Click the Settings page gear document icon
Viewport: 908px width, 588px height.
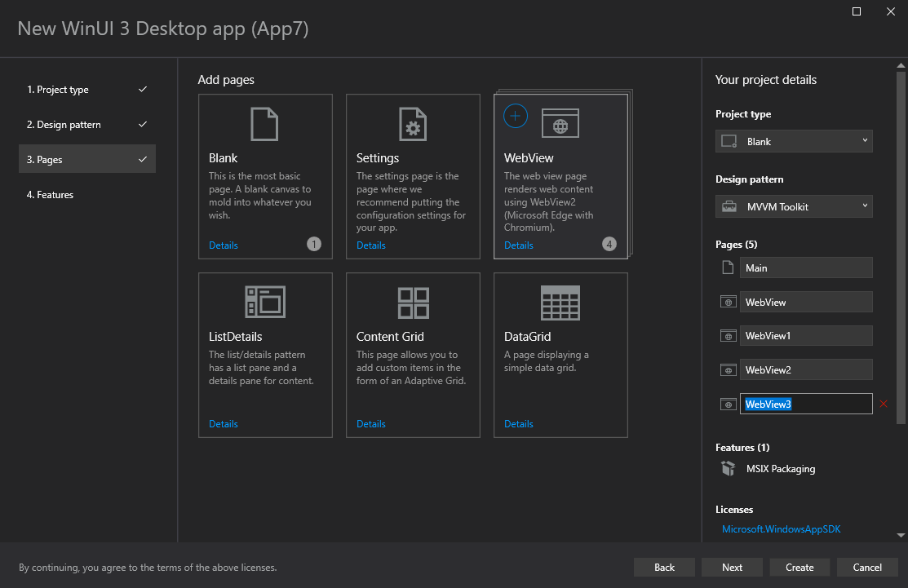(413, 124)
